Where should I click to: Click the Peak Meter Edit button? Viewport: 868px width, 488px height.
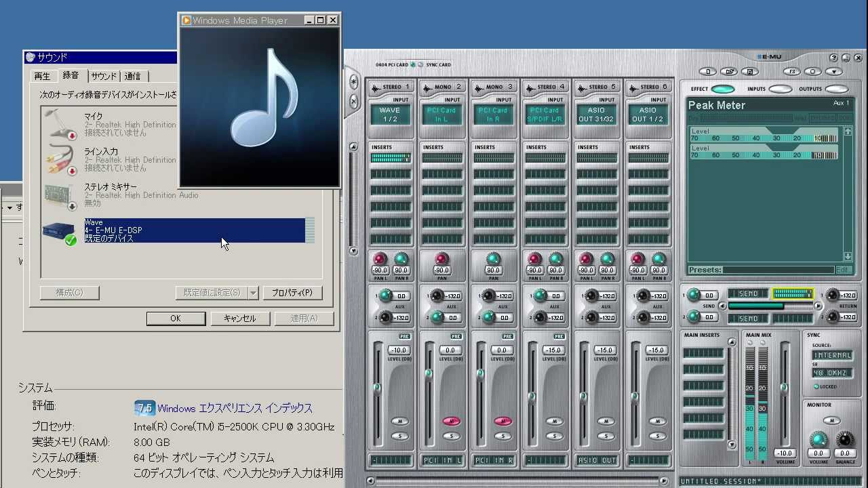click(x=844, y=270)
